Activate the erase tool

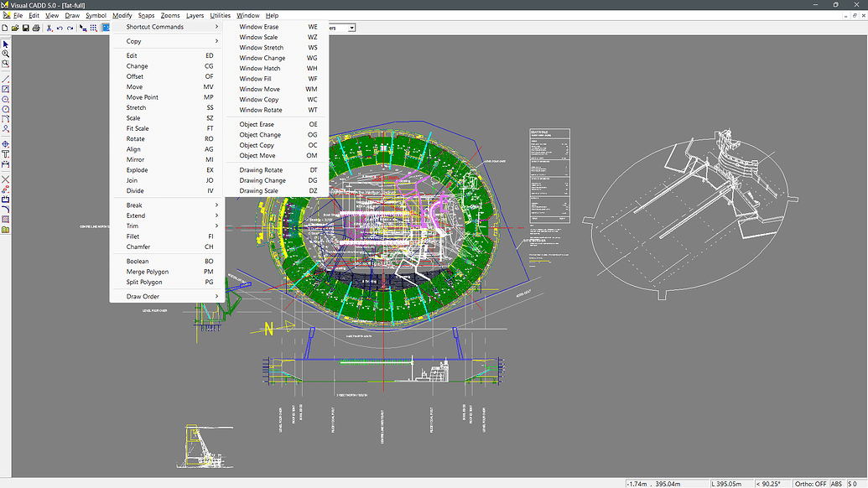click(6, 179)
